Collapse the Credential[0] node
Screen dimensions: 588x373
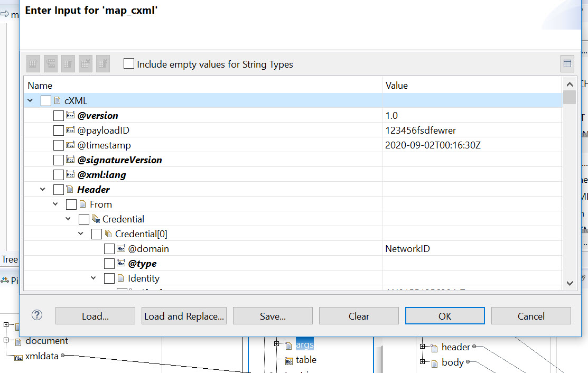(81, 234)
